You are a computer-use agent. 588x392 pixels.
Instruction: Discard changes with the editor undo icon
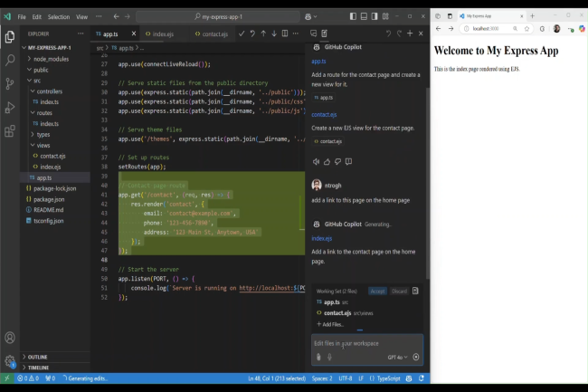pyautogui.click(x=252, y=33)
